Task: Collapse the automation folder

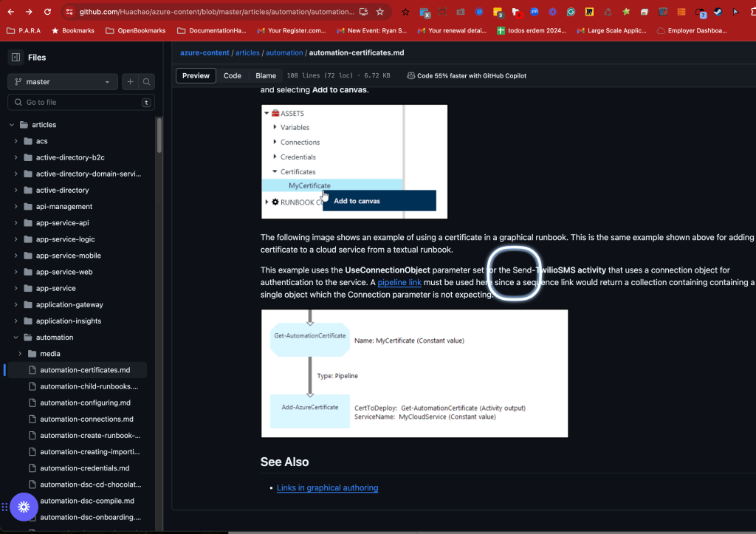Action: click(x=16, y=338)
